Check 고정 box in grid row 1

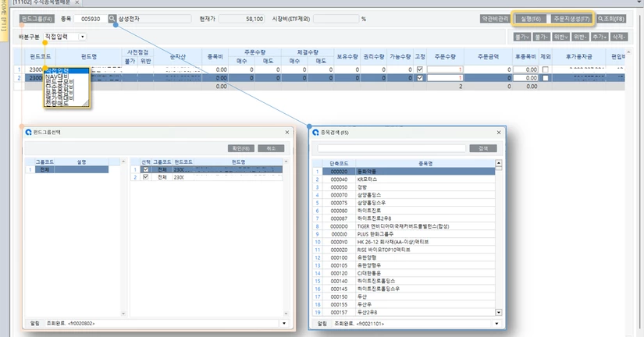420,69
